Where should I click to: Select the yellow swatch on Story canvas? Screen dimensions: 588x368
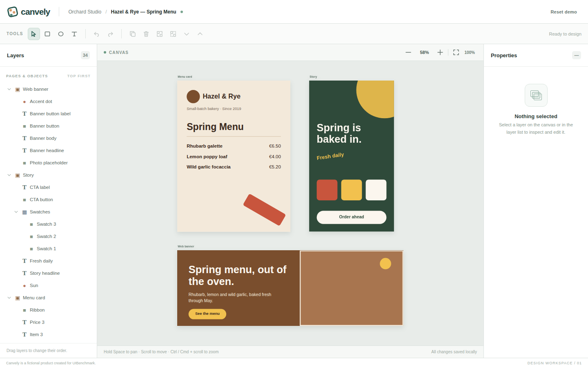click(x=352, y=190)
